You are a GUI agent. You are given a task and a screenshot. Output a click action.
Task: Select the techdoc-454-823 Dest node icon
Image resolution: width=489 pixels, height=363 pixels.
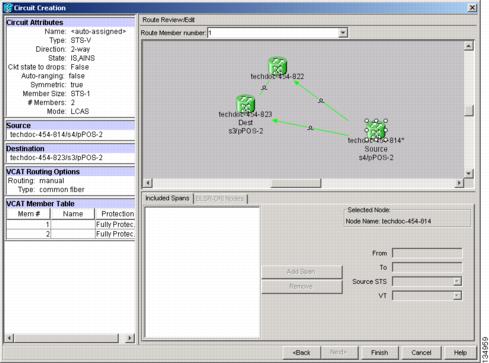[245, 104]
